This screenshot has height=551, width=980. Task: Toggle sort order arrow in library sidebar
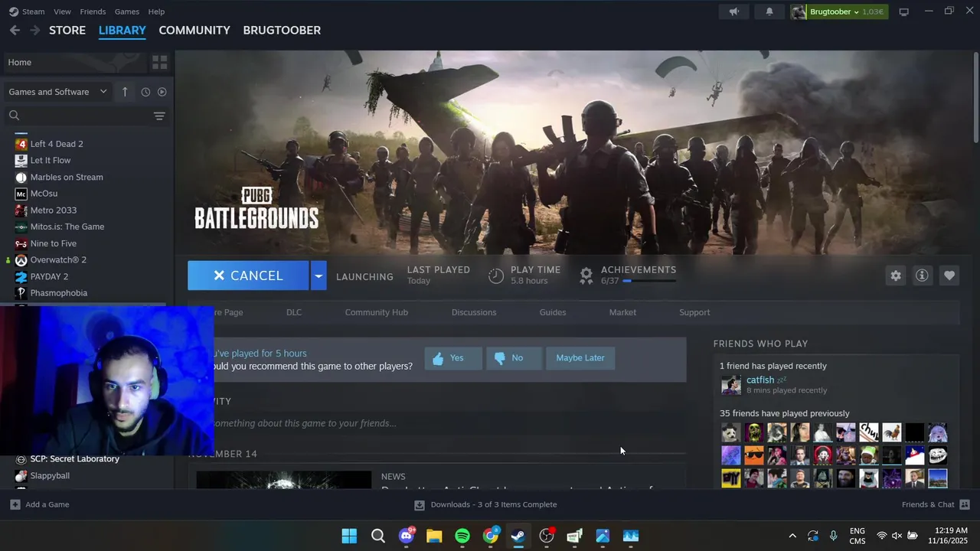[x=125, y=92]
